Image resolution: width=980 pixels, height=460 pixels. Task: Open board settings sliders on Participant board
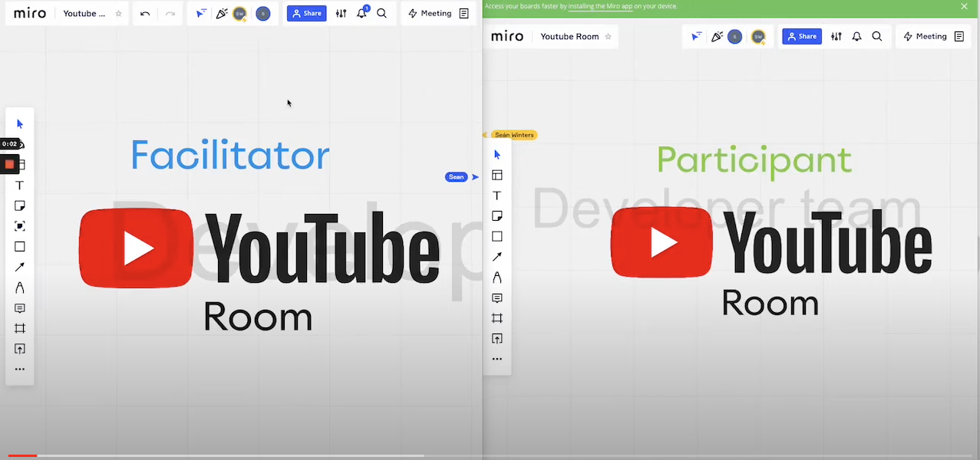coord(836,36)
